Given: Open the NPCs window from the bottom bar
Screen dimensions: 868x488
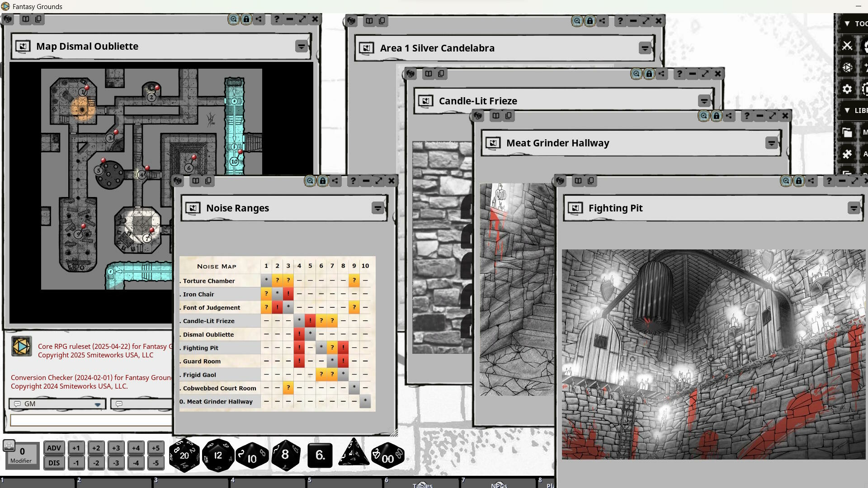Looking at the screenshot, I should pos(499,483).
